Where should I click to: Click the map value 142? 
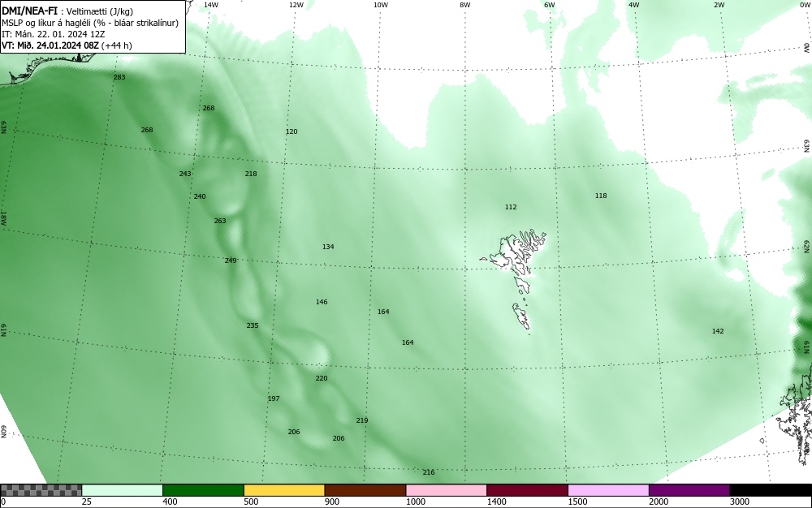click(x=718, y=331)
